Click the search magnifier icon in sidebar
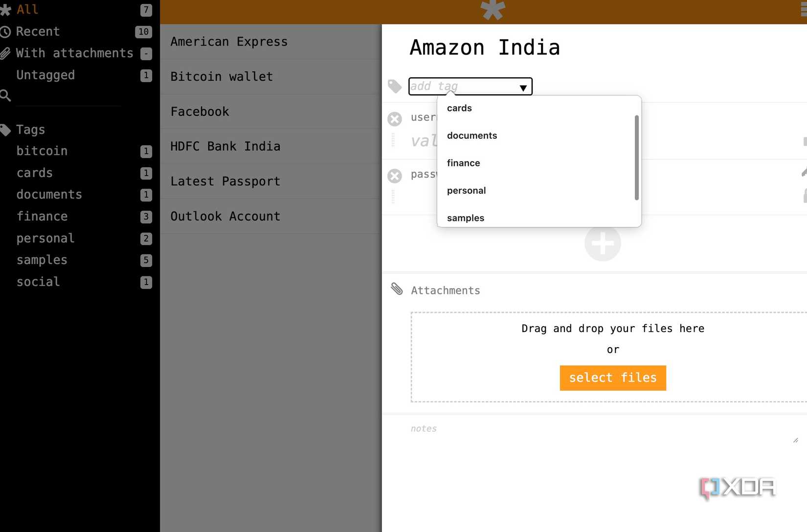This screenshot has height=532, width=807. point(6,95)
